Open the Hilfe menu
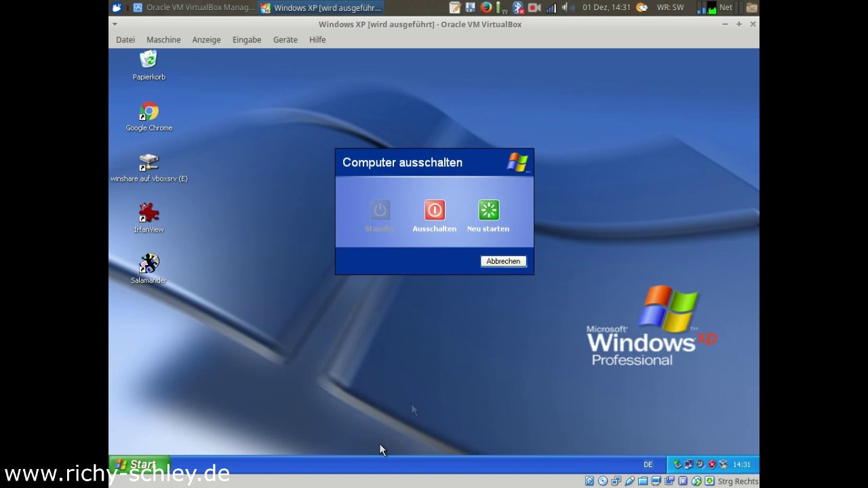The height and width of the screenshot is (488, 868). tap(317, 39)
